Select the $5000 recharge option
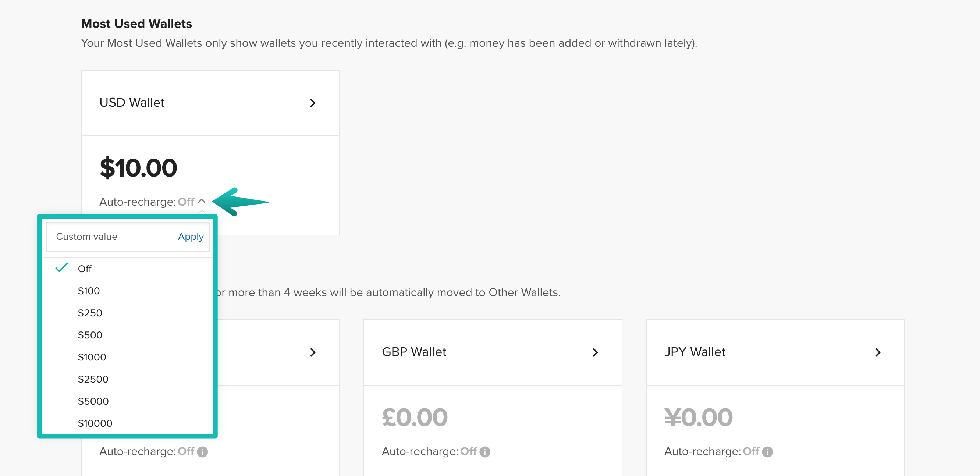Screen dimensions: 980x476 [x=93, y=401]
